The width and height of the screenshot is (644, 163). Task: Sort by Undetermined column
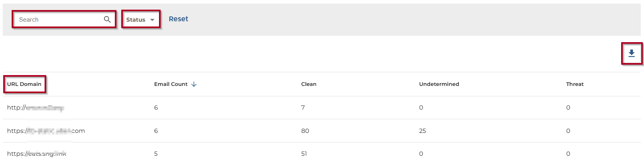(x=439, y=84)
